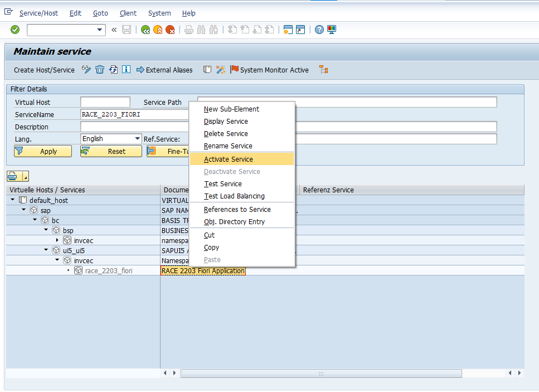Collapse the ui5_ui5 tree node

coord(46,250)
